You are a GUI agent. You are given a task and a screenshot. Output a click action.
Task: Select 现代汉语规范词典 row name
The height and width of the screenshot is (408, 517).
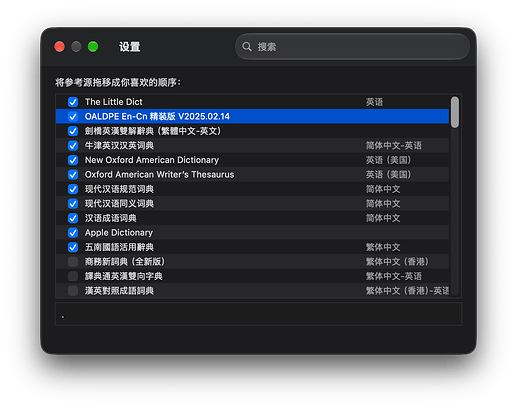[x=119, y=189]
